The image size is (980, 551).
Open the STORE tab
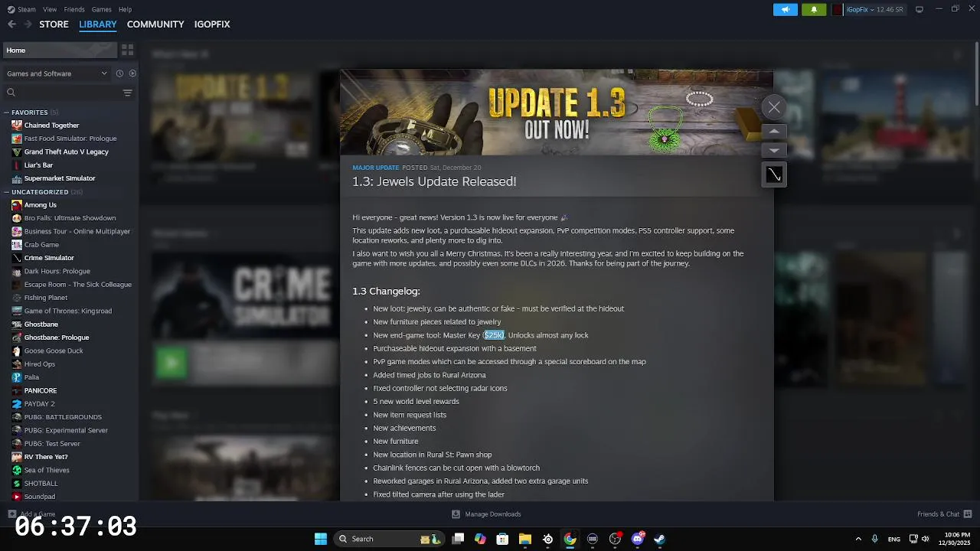click(x=54, y=24)
